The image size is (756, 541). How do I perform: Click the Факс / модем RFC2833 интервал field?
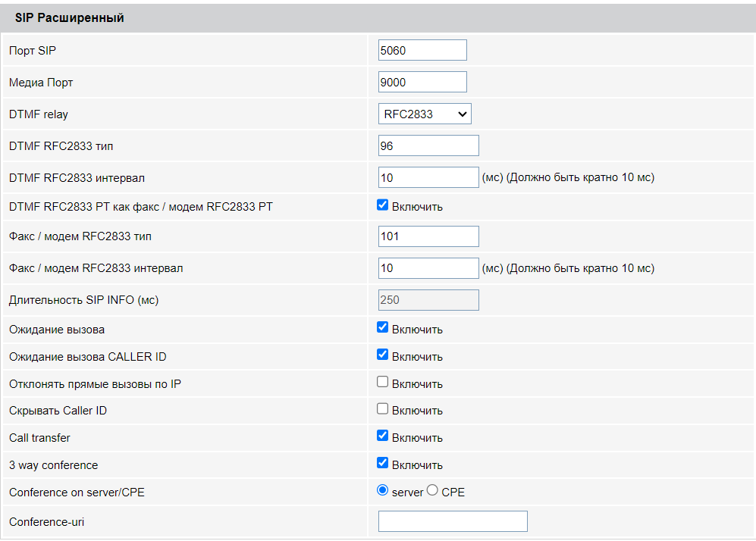click(428, 268)
